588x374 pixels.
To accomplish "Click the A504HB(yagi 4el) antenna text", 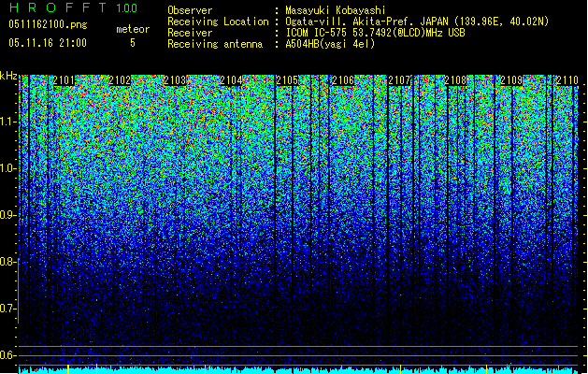I will [330, 44].
